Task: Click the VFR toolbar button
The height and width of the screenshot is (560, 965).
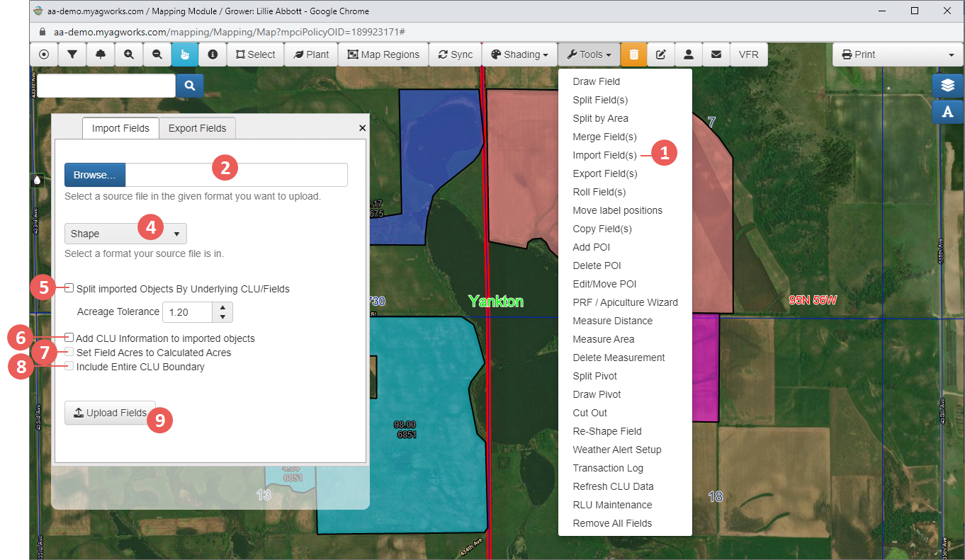Action: (x=748, y=55)
